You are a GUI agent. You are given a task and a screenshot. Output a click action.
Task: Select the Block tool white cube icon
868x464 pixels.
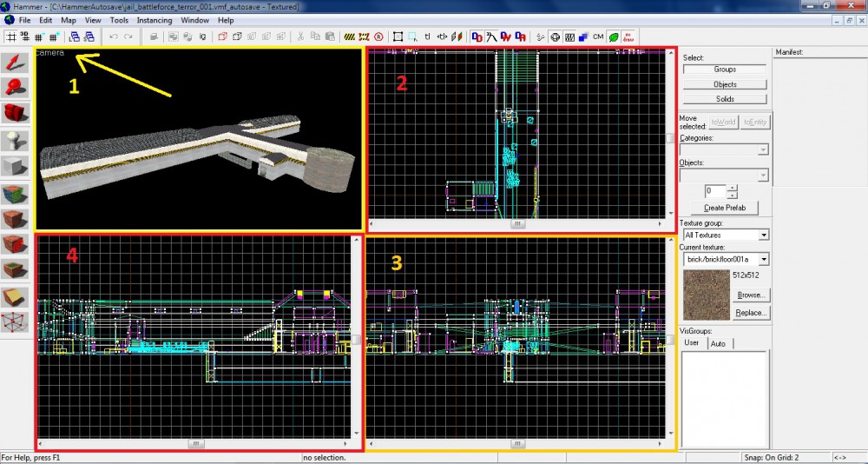[15, 165]
